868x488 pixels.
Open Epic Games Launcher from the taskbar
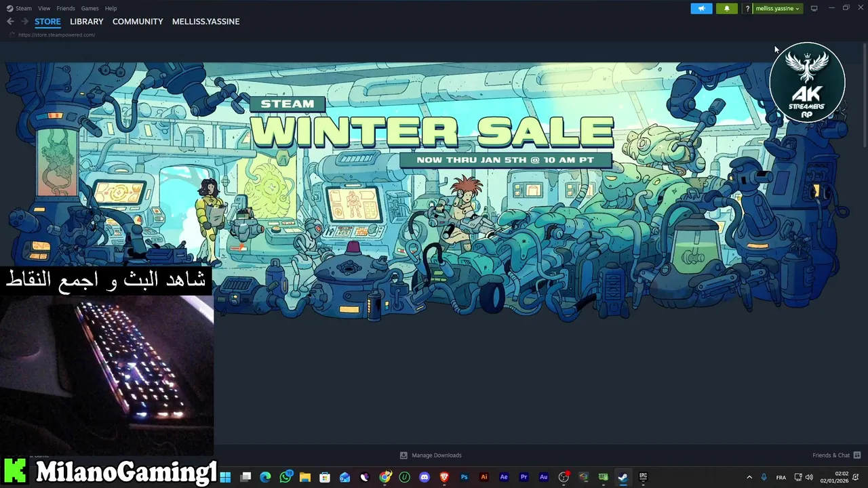[643, 477]
